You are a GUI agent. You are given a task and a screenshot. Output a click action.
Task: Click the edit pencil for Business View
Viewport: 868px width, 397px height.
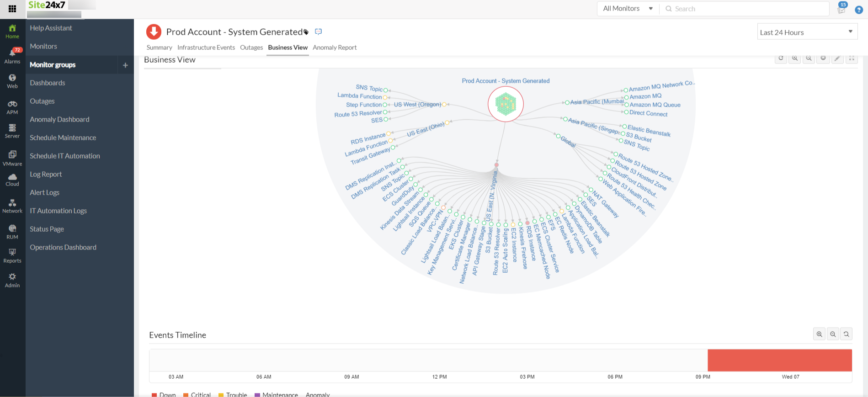click(x=837, y=58)
